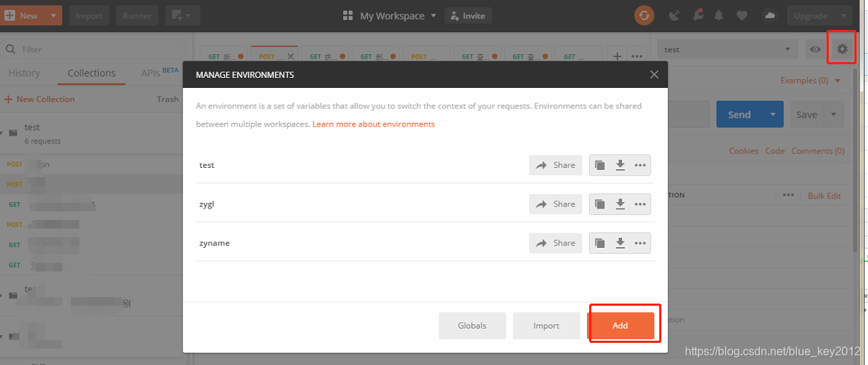
Task: Open the Cookies link
Action: pyautogui.click(x=744, y=151)
